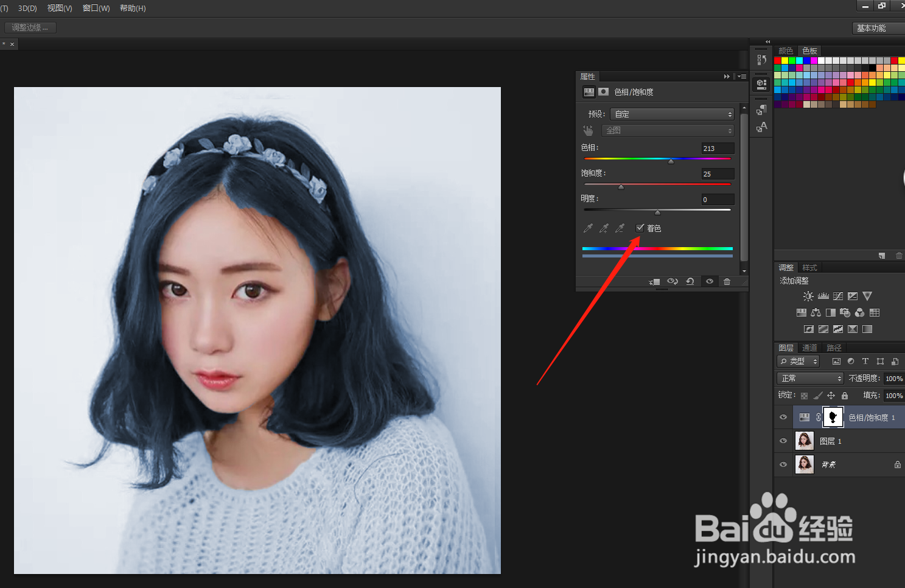
Task: Select the eyedropper tool in Properties panel
Action: (x=588, y=228)
